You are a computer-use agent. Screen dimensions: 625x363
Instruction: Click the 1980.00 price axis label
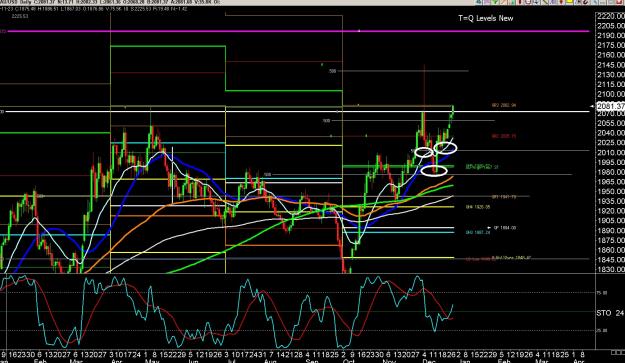pyautogui.click(x=611, y=172)
